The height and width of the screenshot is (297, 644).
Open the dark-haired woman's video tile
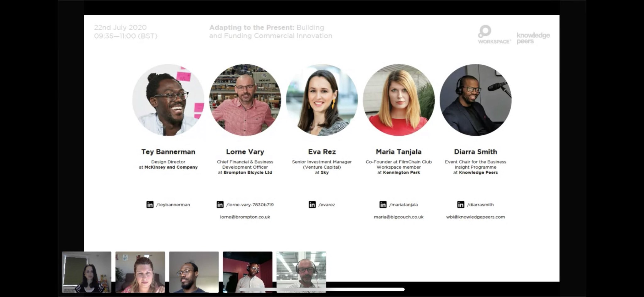(86, 272)
